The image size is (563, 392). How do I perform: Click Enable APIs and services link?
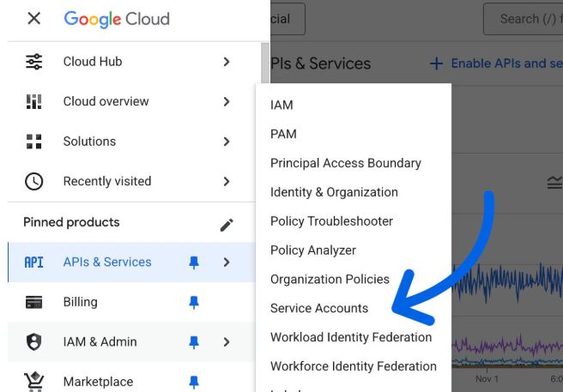496,63
